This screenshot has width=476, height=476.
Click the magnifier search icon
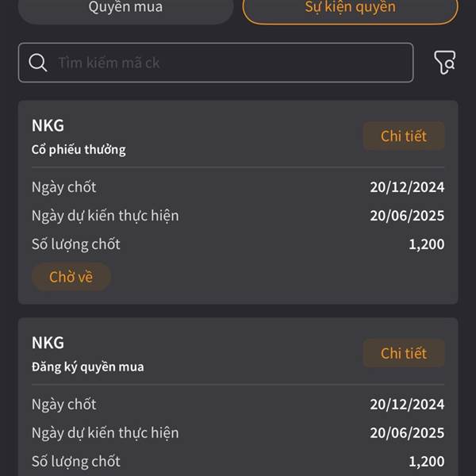tap(37, 63)
